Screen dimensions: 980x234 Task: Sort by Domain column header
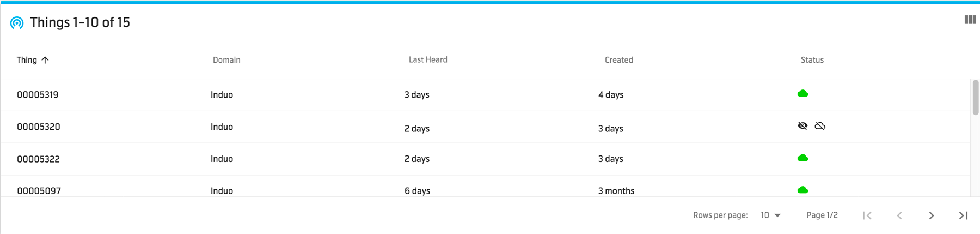click(x=226, y=60)
